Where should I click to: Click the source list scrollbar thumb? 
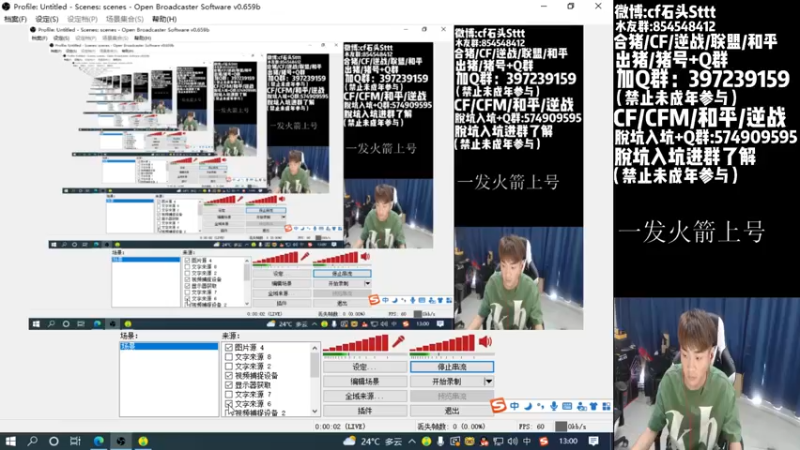[x=314, y=365]
